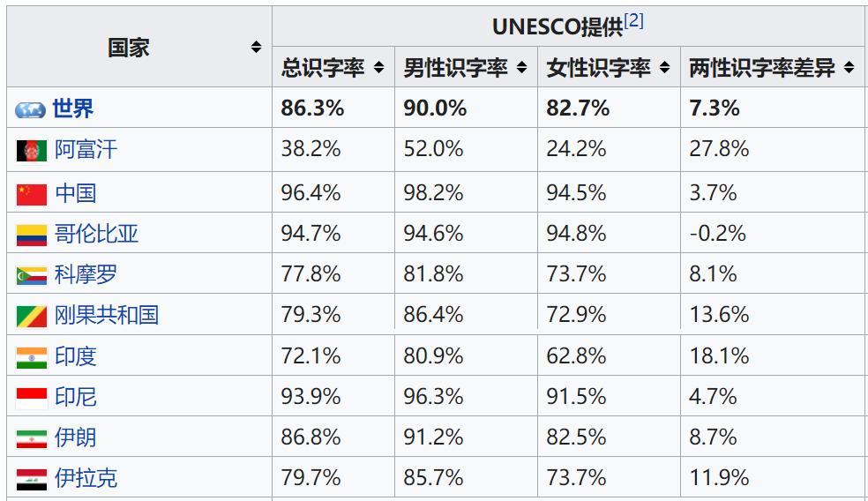This screenshot has width=868, height=501.
Task: Open citation reference [2] beside UNESCO提供
Action: coord(634,20)
